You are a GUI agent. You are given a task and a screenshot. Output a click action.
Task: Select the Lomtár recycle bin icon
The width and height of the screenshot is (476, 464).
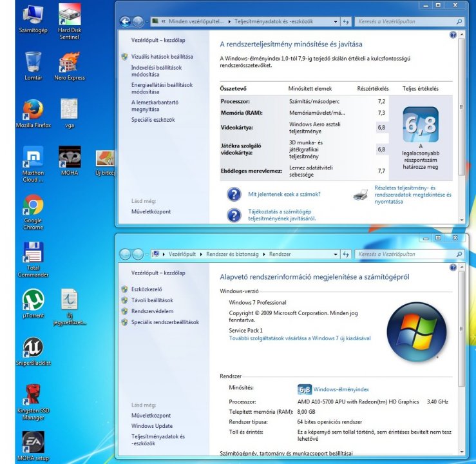[33, 66]
